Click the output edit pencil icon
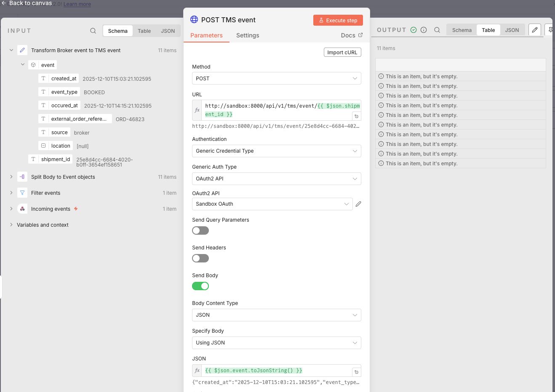The width and height of the screenshot is (555, 392). pos(534,30)
